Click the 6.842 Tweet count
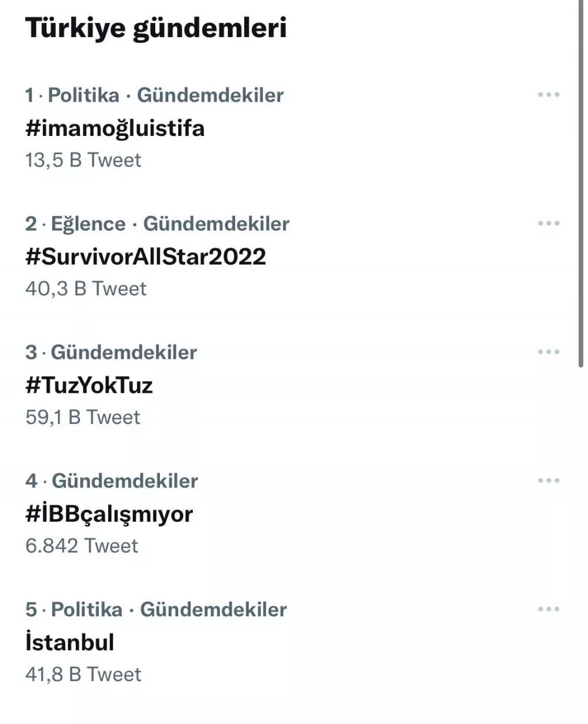This screenshot has width=588, height=724. pyautogui.click(x=82, y=546)
